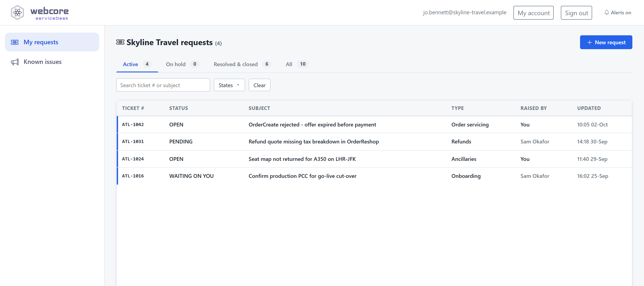Click the STATUS column header
This screenshot has width=644, height=286.
pos(178,108)
